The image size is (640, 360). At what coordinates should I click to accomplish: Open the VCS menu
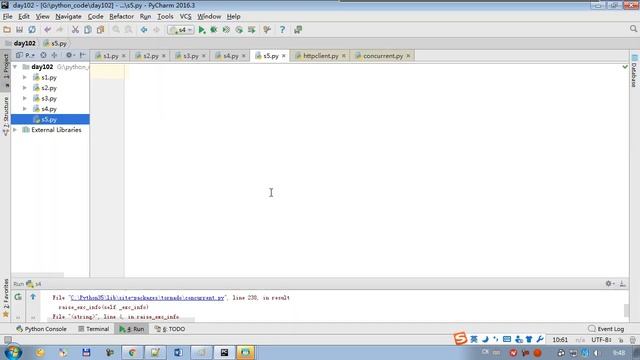pyautogui.click(x=185, y=16)
